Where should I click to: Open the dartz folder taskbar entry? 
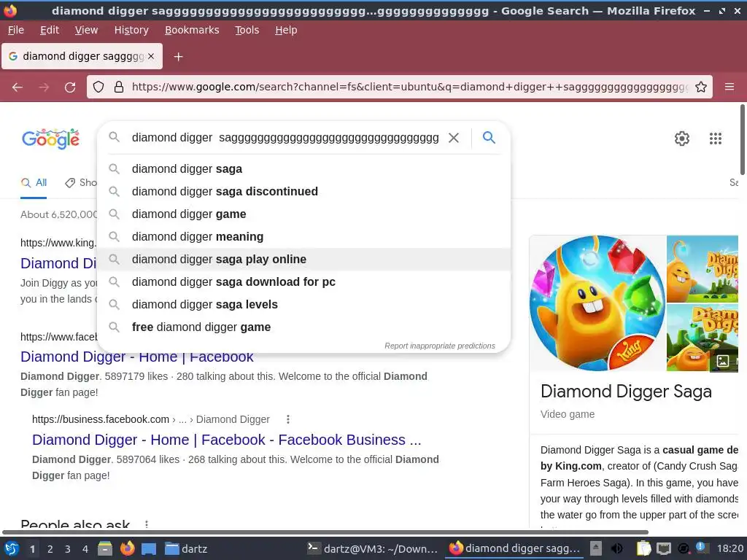[x=186, y=548]
